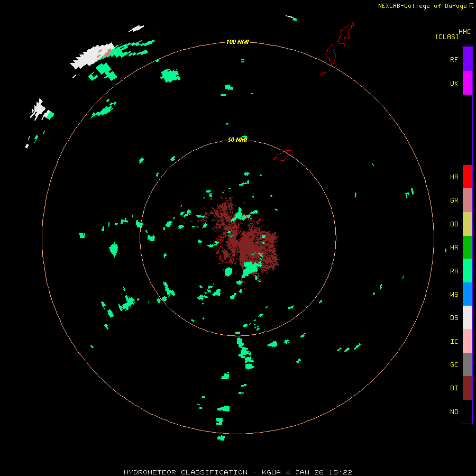Click the "DS" legend label
Screen dimensions: 476x476
(x=454, y=318)
